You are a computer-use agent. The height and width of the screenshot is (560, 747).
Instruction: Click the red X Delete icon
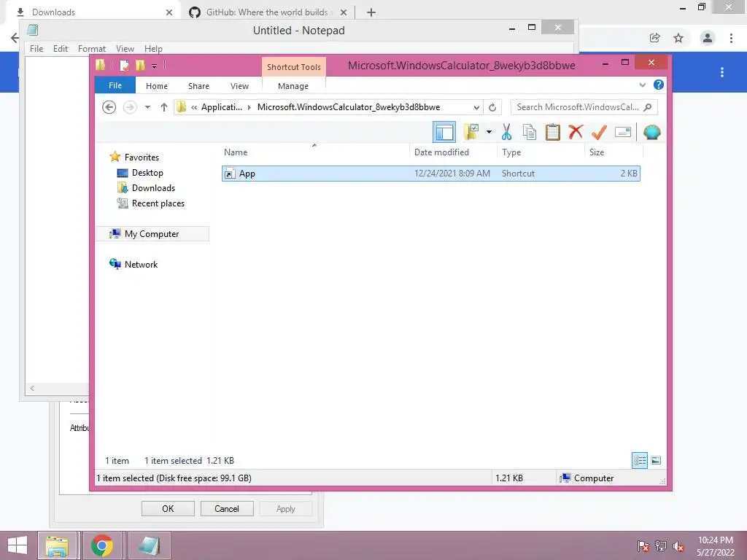(x=576, y=131)
